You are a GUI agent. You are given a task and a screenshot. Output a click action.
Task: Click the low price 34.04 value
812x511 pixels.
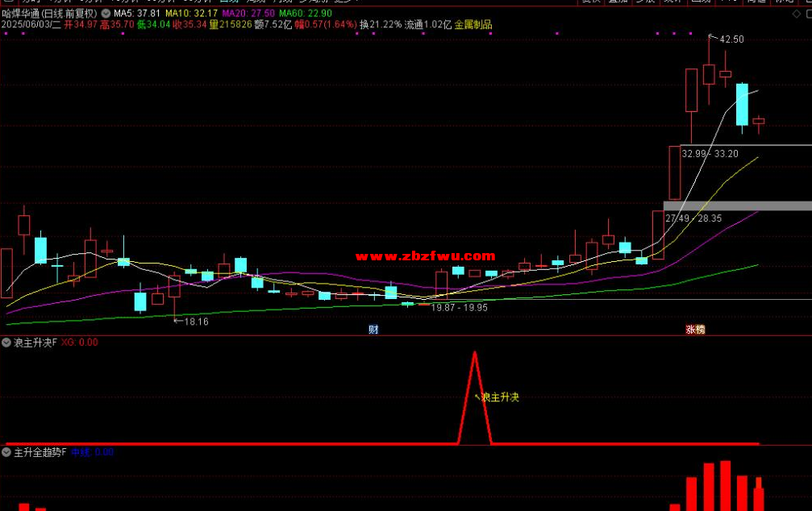point(159,24)
